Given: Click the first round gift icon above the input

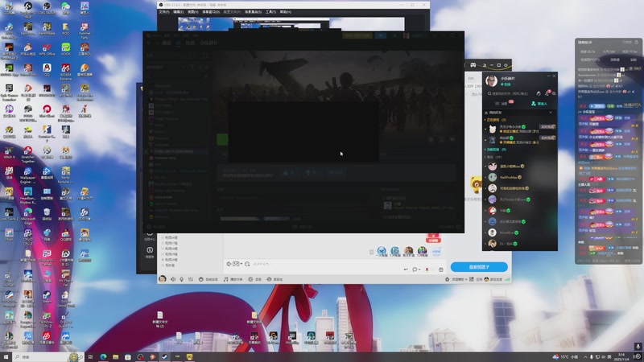Looking at the screenshot, I should click(382, 251).
